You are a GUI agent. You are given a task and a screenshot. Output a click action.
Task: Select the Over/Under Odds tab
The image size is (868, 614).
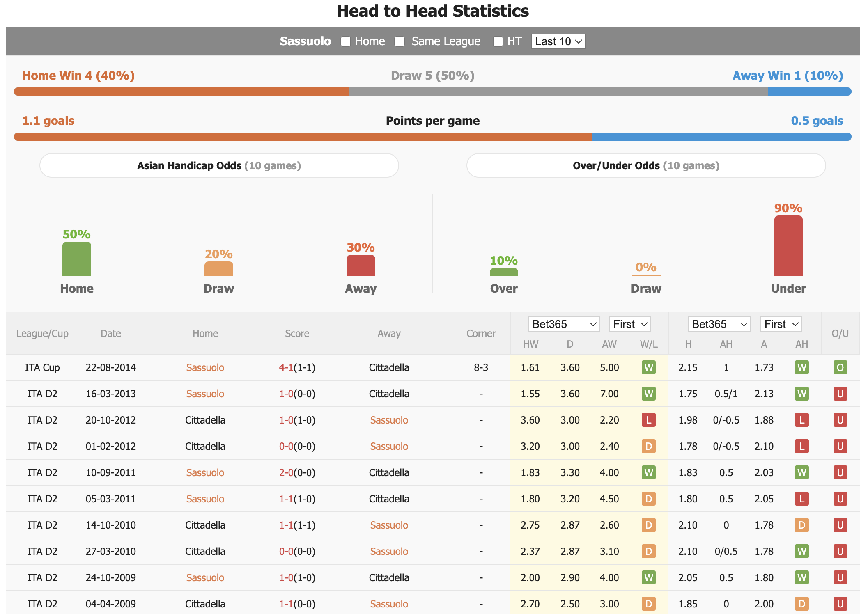[x=646, y=165]
